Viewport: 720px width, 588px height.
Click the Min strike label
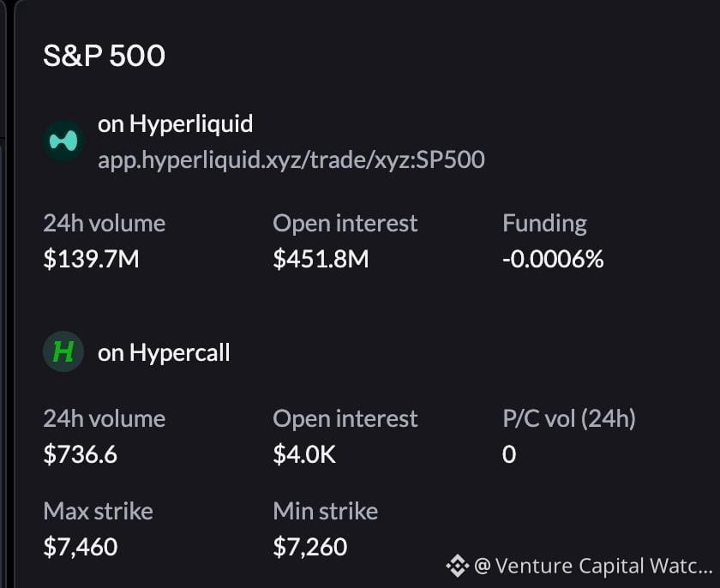pos(325,511)
